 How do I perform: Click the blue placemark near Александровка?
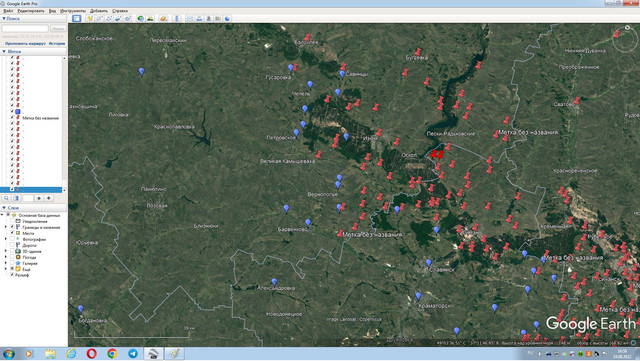(274, 282)
